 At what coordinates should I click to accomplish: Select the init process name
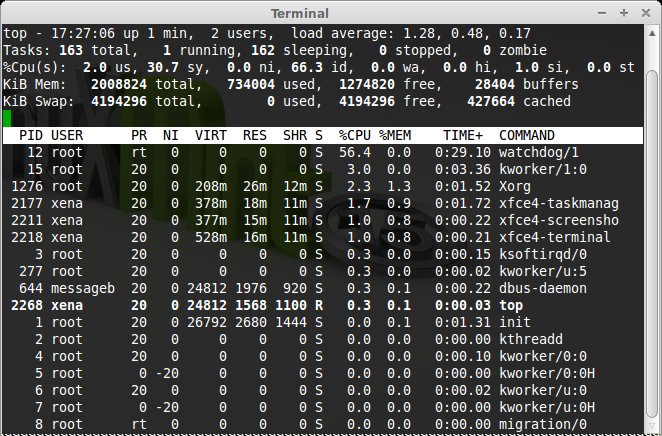(x=515, y=322)
